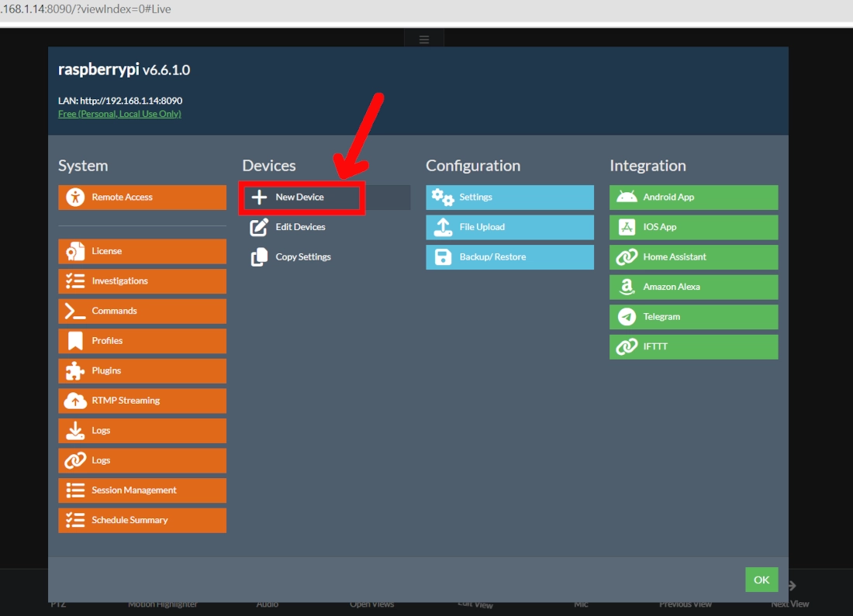Click the plus icon for New Device
The width and height of the screenshot is (853, 616).
tap(259, 197)
